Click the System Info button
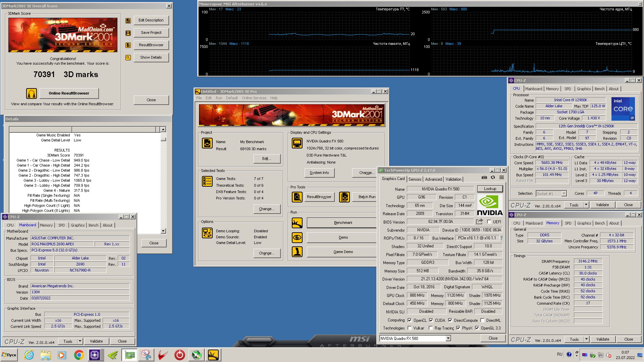This screenshot has height=362, width=644. [x=319, y=173]
